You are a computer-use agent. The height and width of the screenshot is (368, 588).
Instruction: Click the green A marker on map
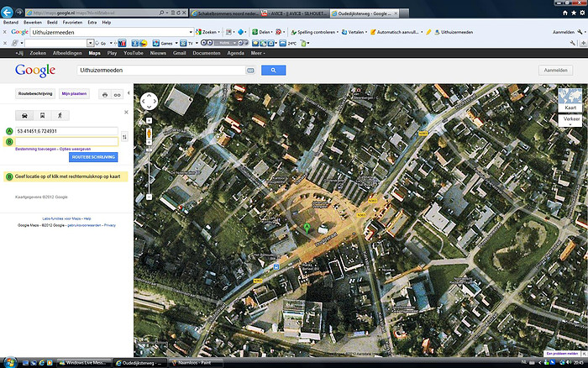(x=307, y=228)
